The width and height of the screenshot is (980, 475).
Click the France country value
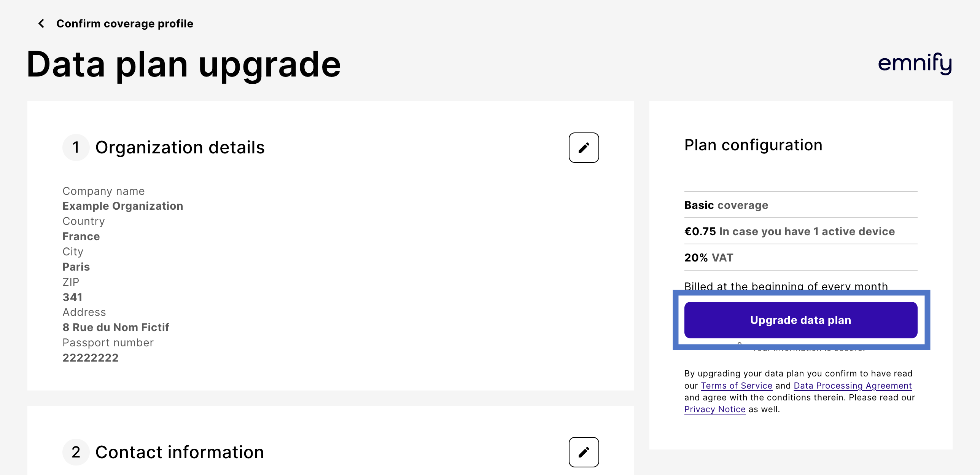point(81,236)
